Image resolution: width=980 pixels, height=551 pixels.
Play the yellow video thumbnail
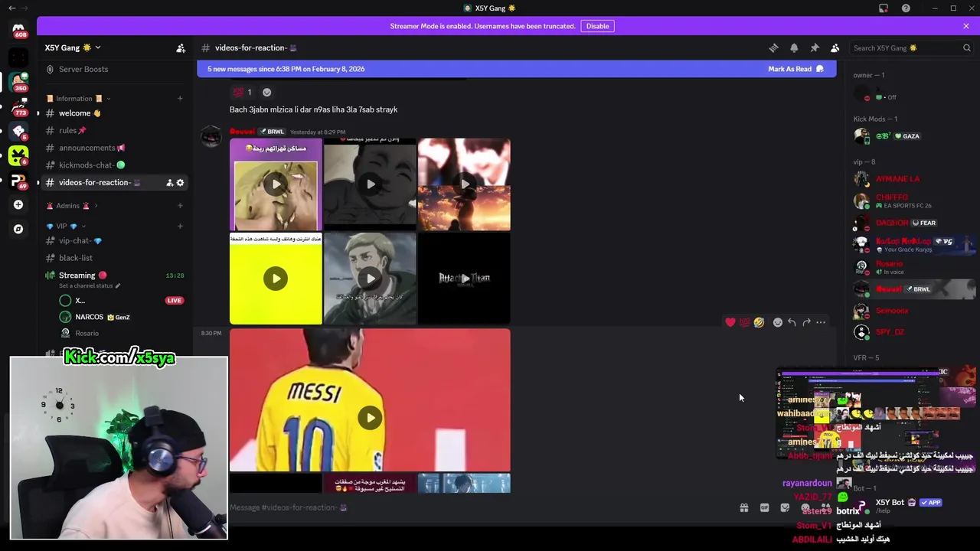276,279
